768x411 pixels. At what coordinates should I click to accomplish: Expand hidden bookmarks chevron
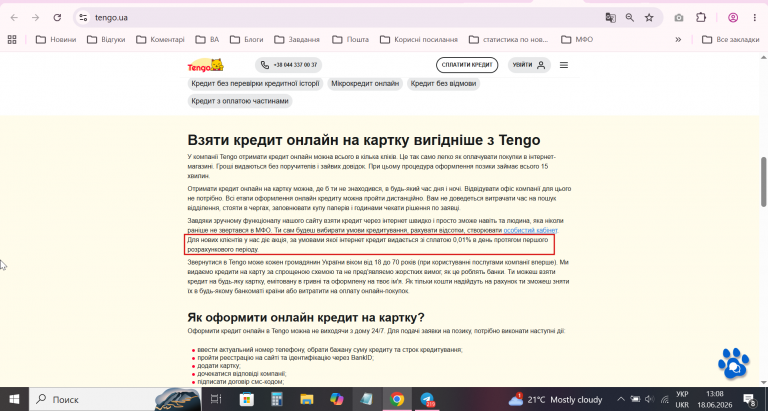coord(678,39)
